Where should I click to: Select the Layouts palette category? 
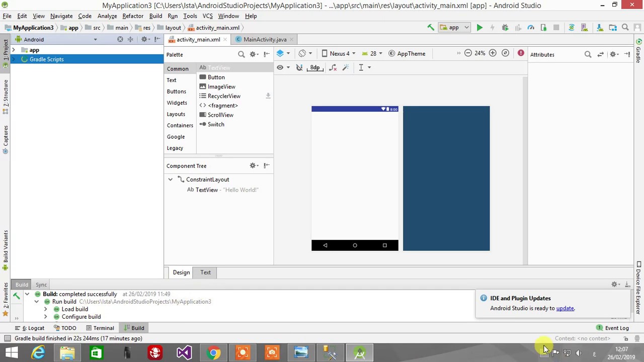(176, 114)
